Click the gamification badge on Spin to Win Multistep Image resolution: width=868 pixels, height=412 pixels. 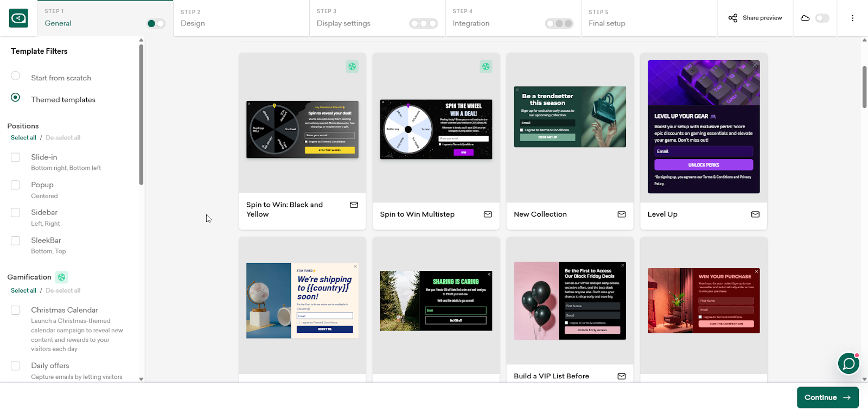pyautogui.click(x=486, y=67)
